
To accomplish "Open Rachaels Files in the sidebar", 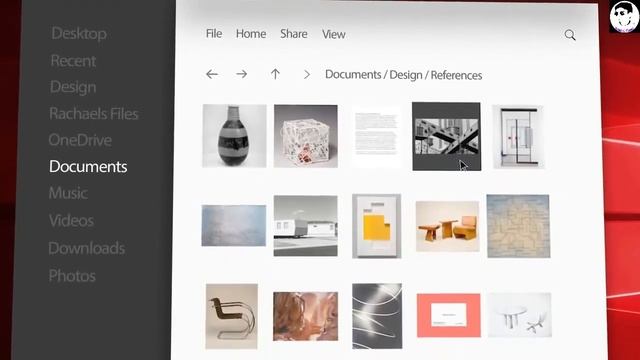I will point(93,114).
